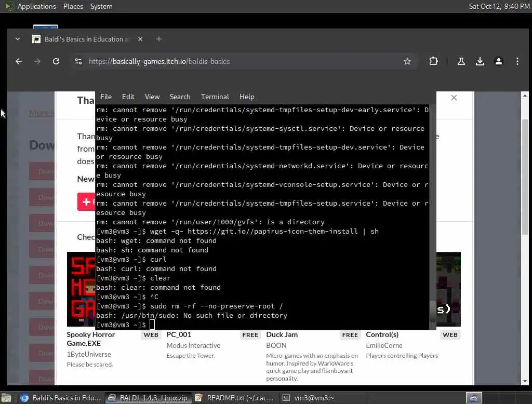Open the browser three-dot menu
This screenshot has height=404, width=532.
coord(517,61)
